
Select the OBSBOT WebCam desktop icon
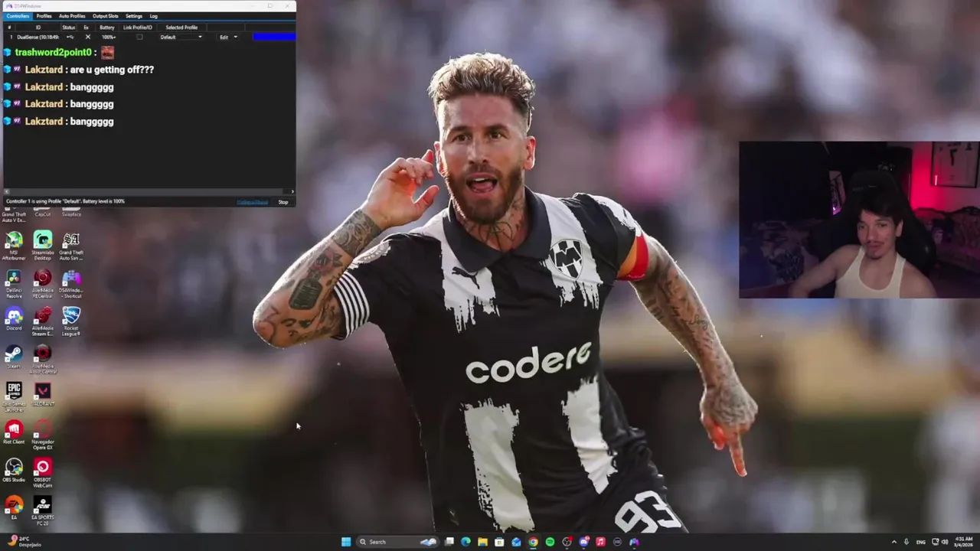point(43,473)
